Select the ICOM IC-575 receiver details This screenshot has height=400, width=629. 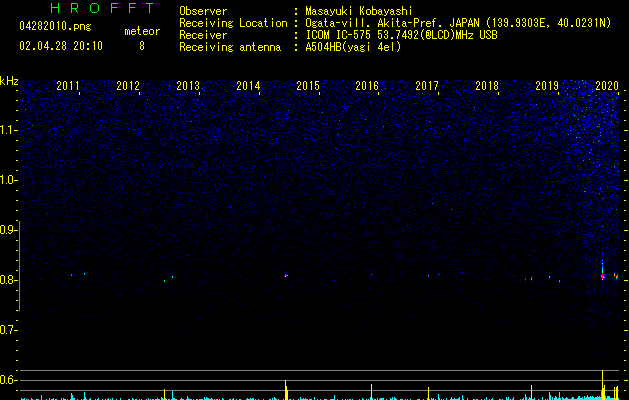click(x=401, y=35)
